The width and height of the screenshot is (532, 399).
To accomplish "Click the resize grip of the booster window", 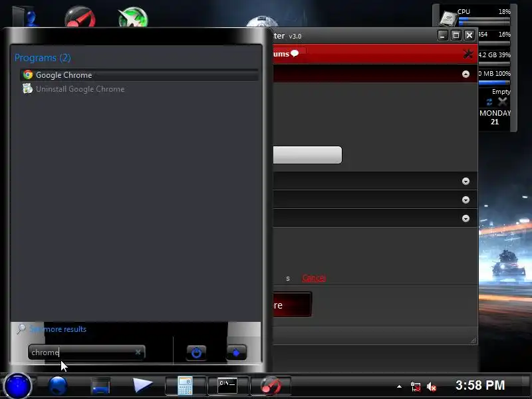I will (x=473, y=340).
